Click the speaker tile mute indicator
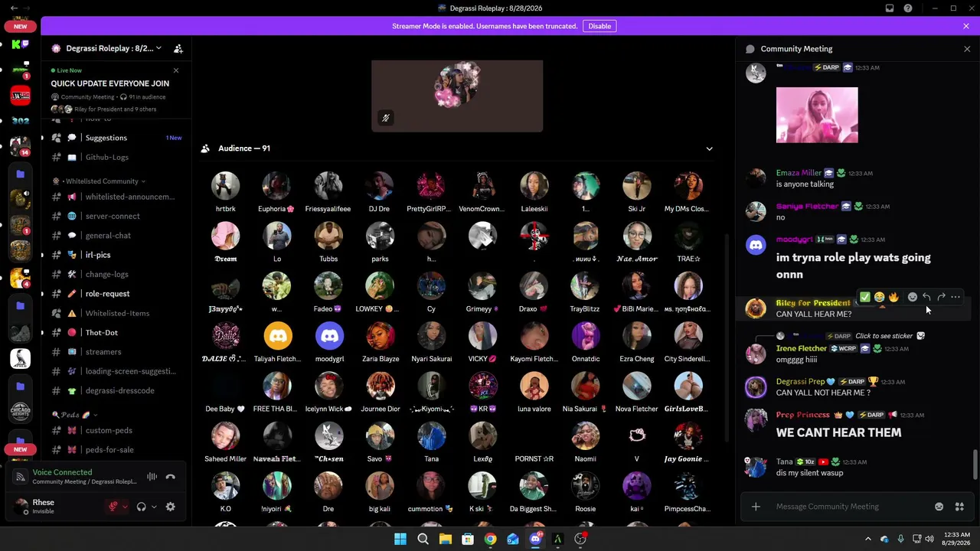Viewport: 980px width, 551px height. (386, 118)
